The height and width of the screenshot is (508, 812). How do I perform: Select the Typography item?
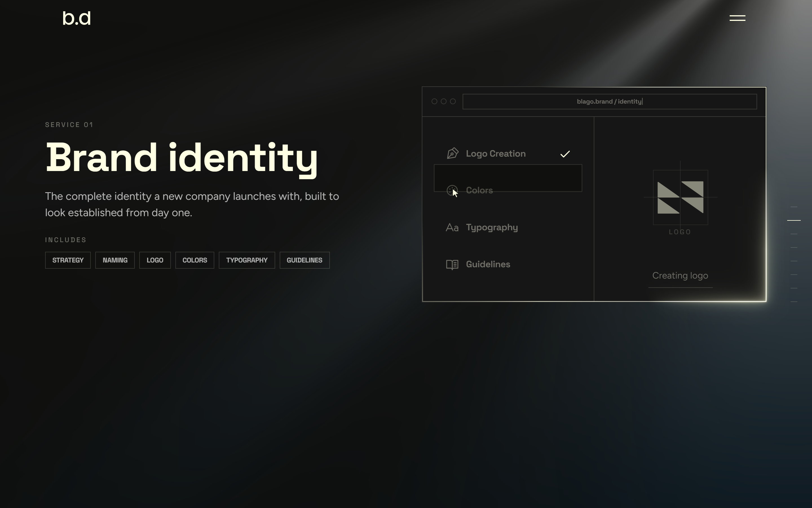tap(508, 227)
